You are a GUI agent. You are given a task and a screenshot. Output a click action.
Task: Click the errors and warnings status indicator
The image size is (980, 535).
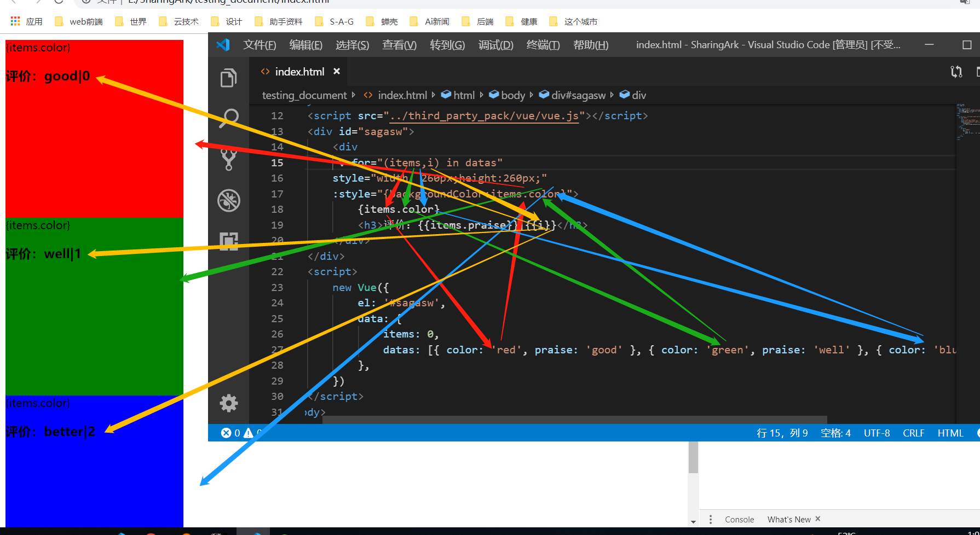pyautogui.click(x=241, y=433)
